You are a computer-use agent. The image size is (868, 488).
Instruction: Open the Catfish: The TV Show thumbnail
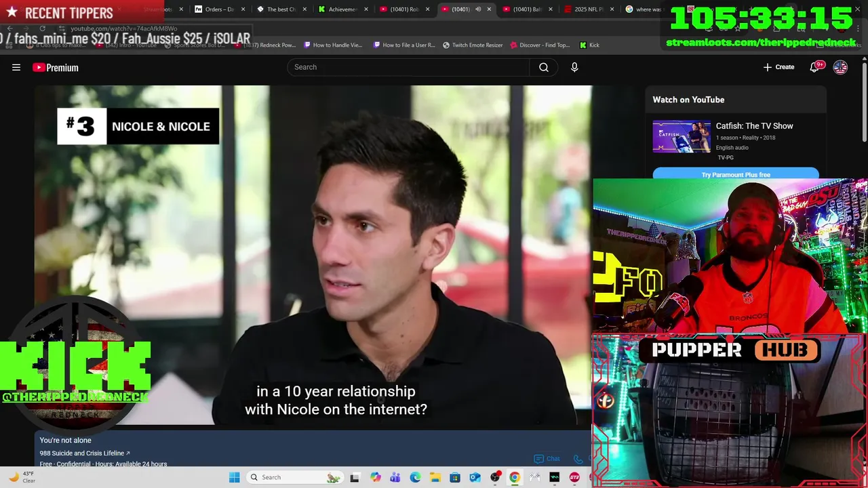pyautogui.click(x=682, y=137)
